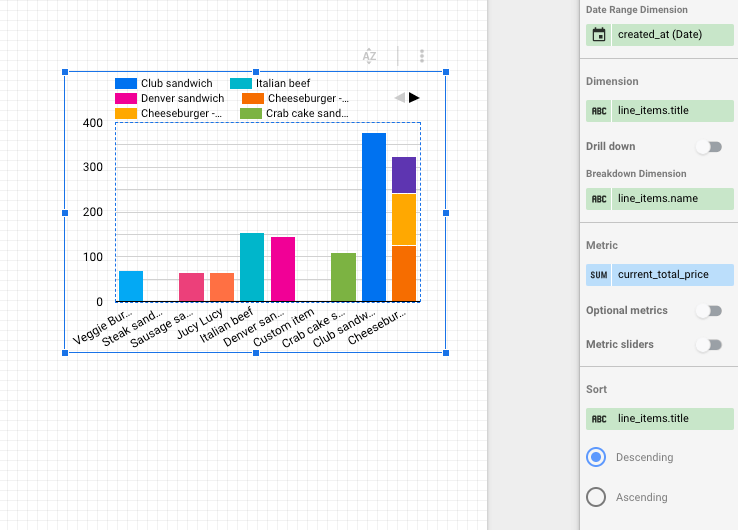Click the 'Sort' section heading
Image resolution: width=738 pixels, height=530 pixels.
596,389
